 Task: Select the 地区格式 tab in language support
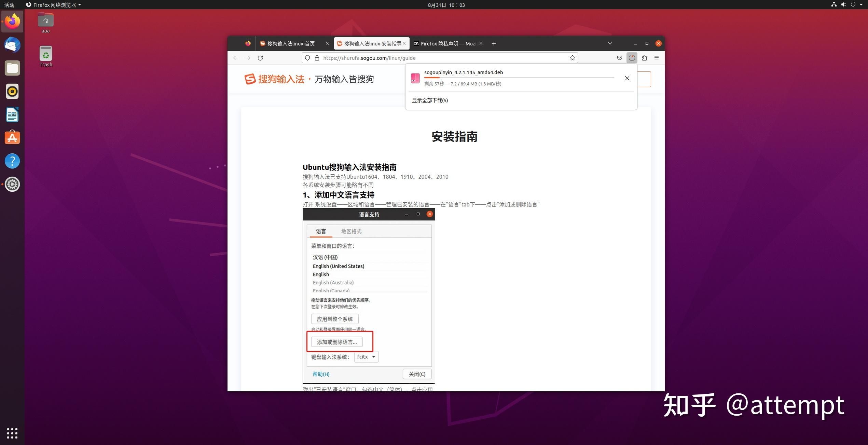click(x=350, y=231)
